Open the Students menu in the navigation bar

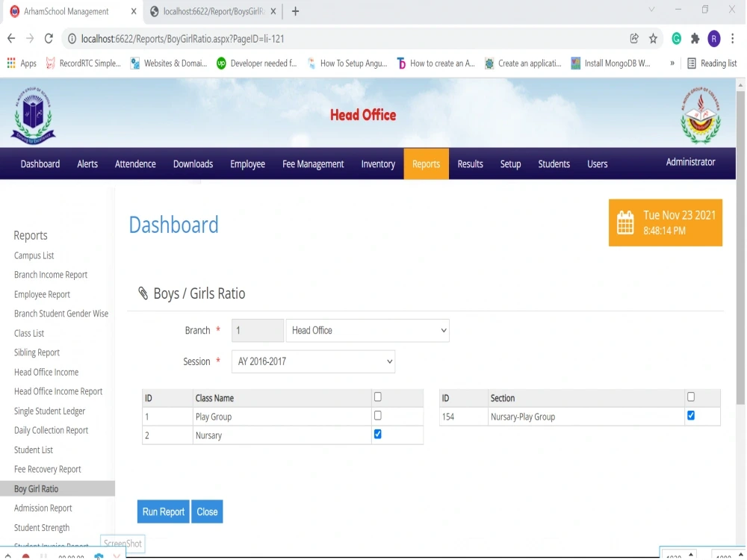pyautogui.click(x=554, y=164)
